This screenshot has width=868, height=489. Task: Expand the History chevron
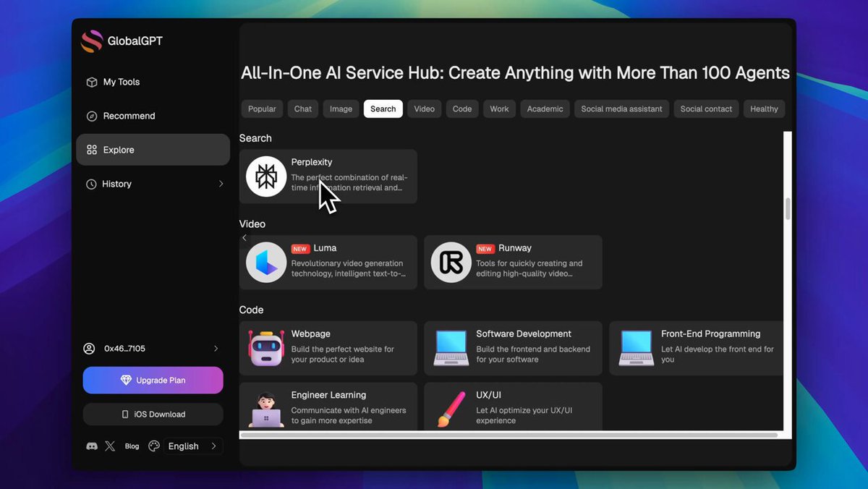(221, 184)
